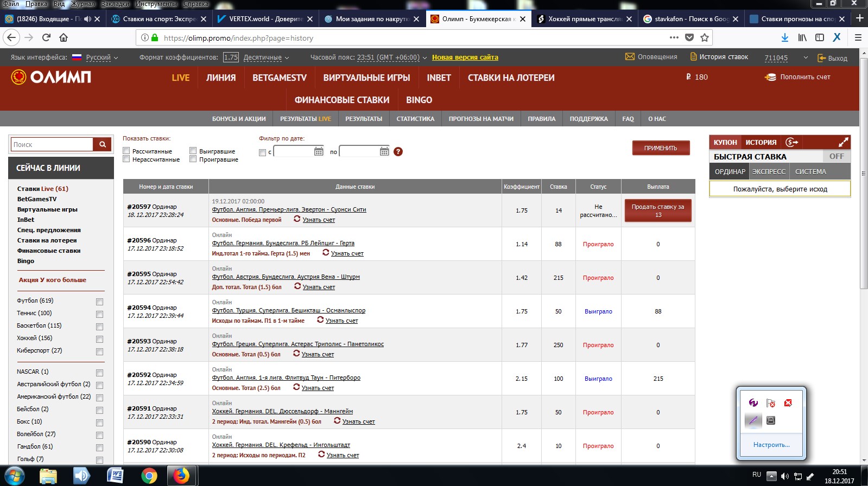The image size is (868, 486).
Task: Expand the Десятичные odds format dropdown
Action: (x=266, y=57)
